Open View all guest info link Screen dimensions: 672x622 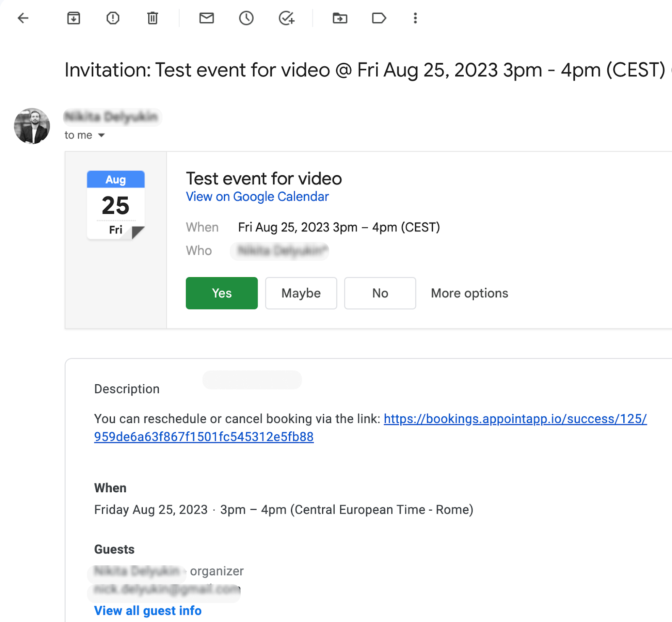(148, 611)
